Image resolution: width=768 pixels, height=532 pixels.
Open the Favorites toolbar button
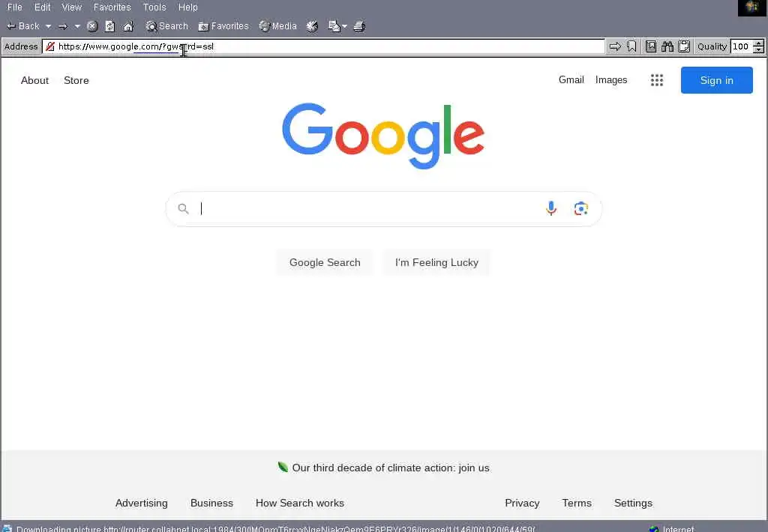(223, 26)
